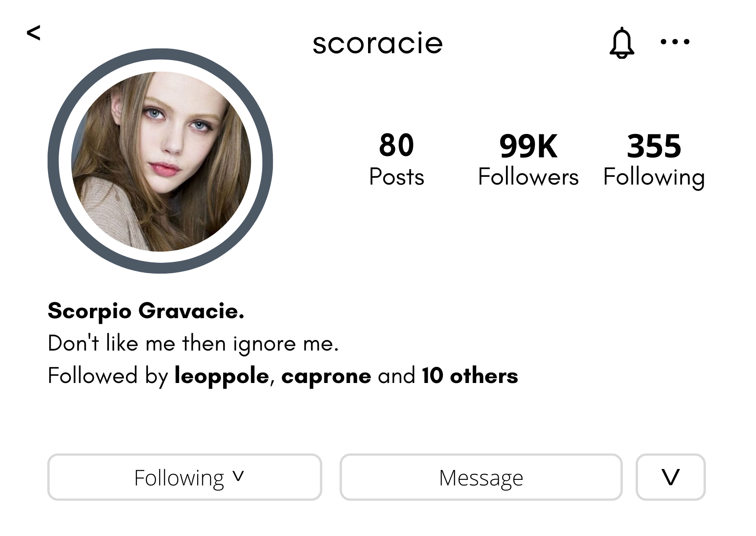
Task: Open follower caprone's profile
Action: tap(326, 376)
